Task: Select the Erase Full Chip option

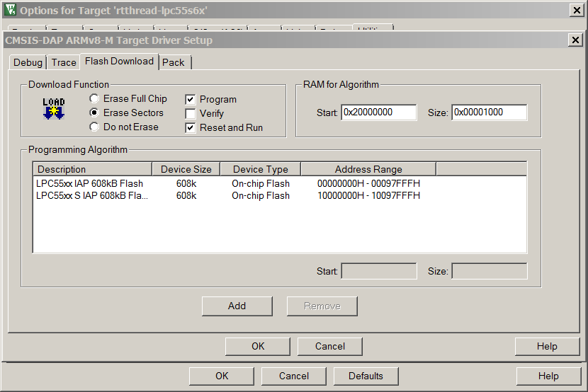Action: coord(94,99)
